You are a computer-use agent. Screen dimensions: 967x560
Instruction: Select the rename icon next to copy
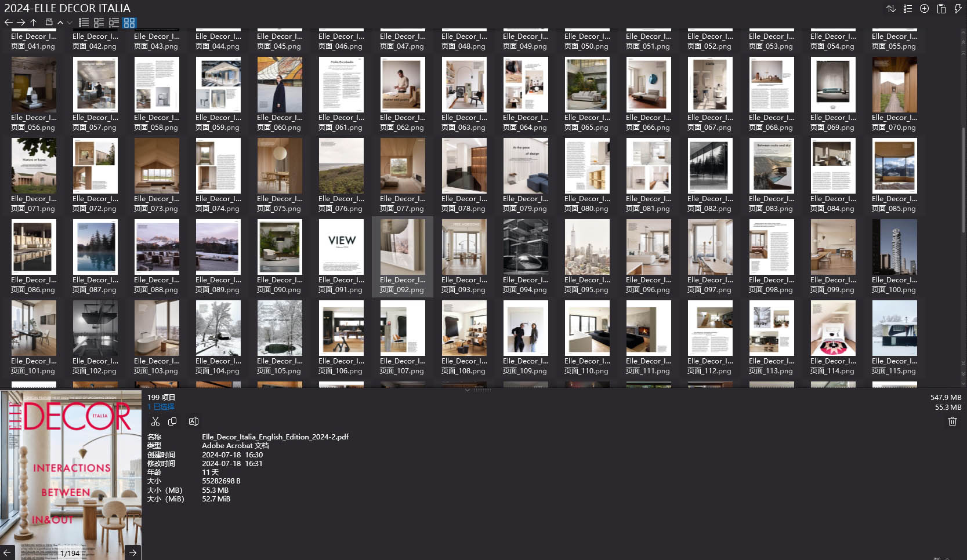click(x=194, y=421)
